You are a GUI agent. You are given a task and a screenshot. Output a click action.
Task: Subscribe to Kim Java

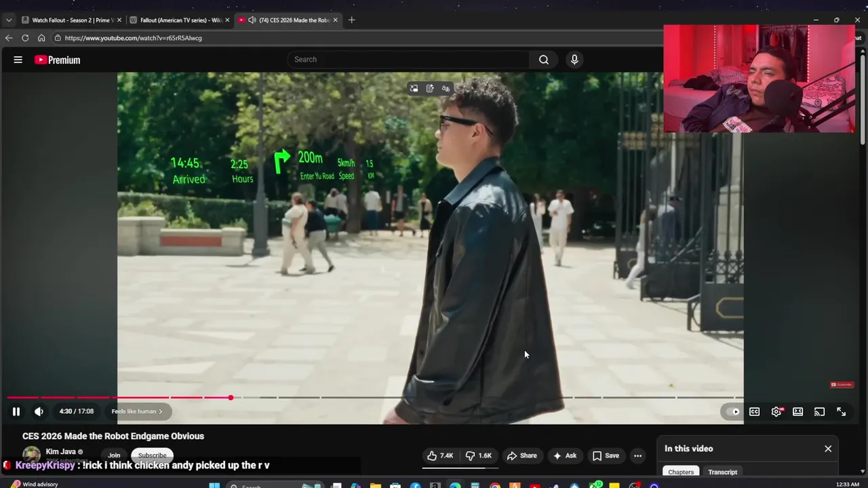[152, 455]
